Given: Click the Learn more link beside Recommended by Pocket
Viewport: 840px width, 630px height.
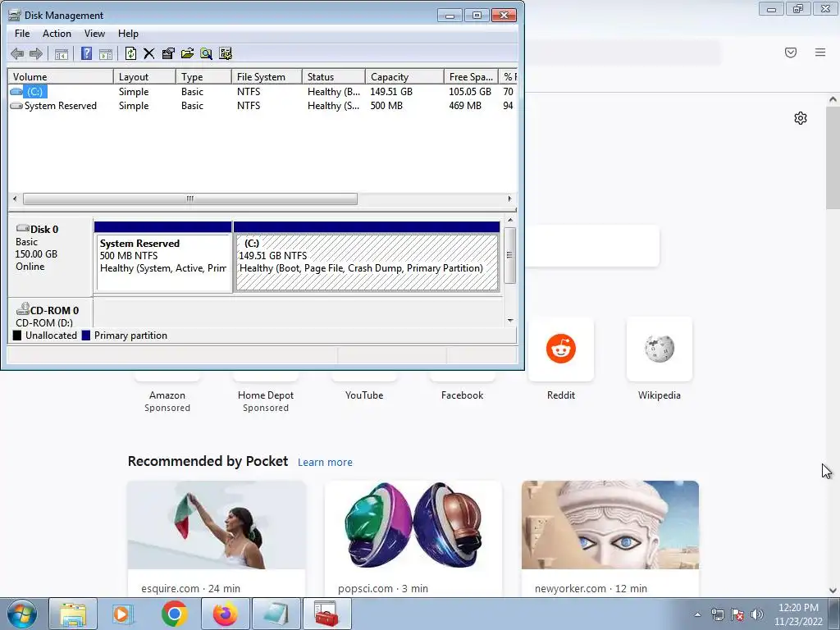Looking at the screenshot, I should pyautogui.click(x=325, y=463).
